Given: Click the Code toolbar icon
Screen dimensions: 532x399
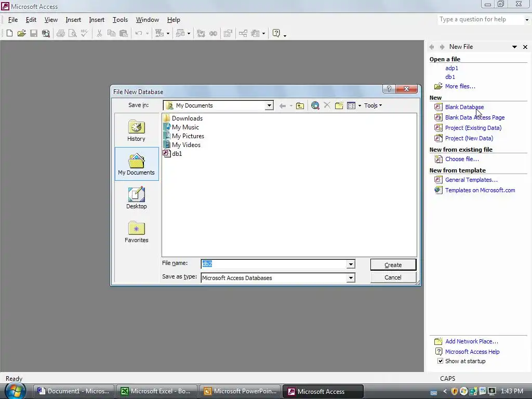Looking at the screenshot, I should click(201, 33).
